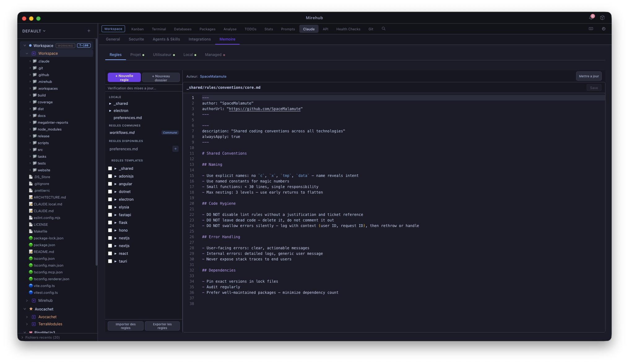Check the angular template checkbox

pyautogui.click(x=110, y=184)
